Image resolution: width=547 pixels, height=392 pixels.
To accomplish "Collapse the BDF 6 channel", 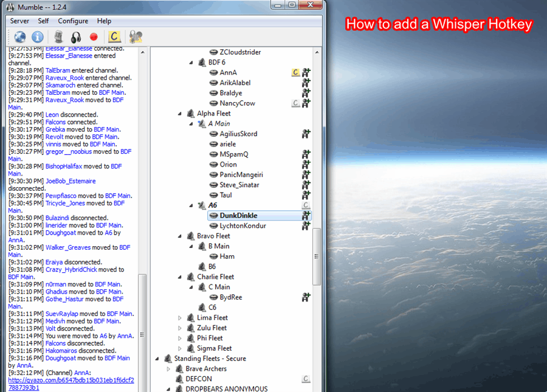I will pos(191,63).
